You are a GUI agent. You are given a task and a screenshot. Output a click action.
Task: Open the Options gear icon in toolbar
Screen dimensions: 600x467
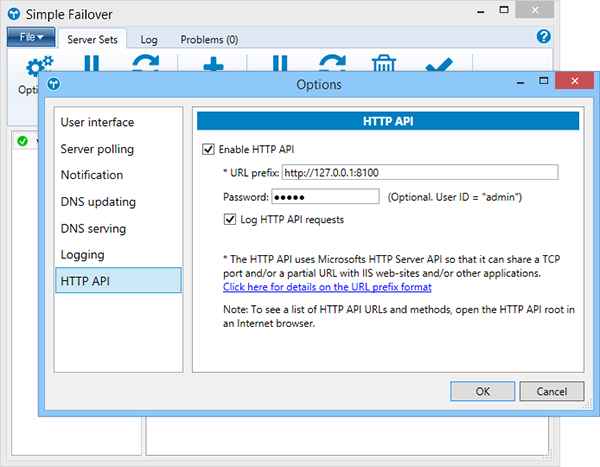(40, 67)
